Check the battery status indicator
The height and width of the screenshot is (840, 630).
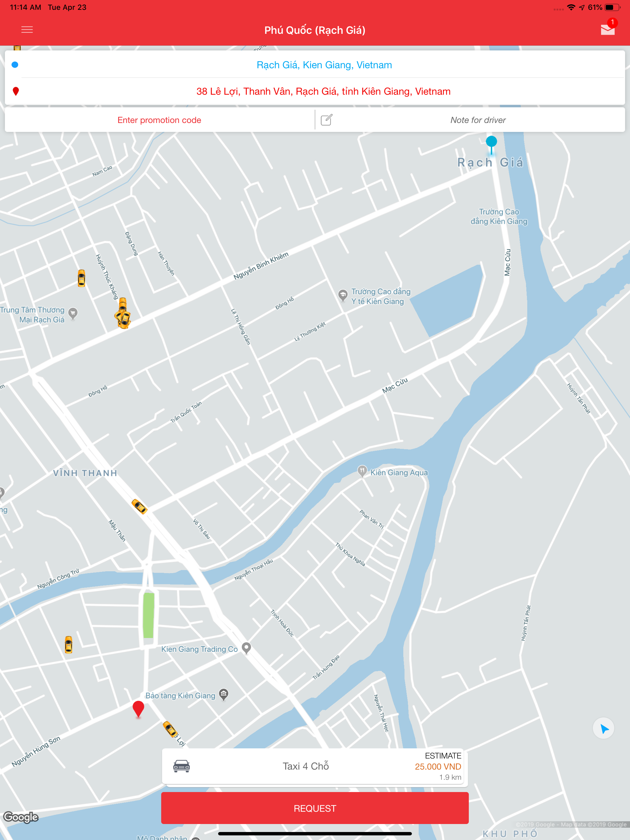click(x=612, y=7)
